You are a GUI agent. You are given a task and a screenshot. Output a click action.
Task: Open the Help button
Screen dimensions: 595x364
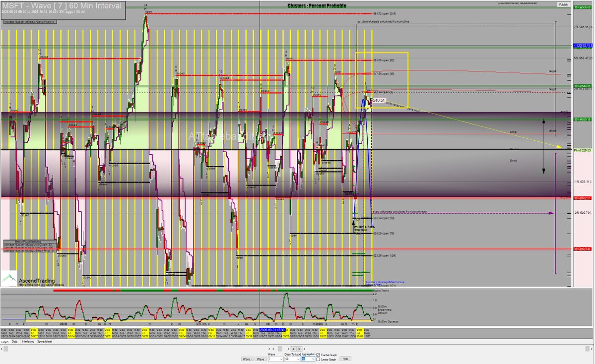tap(345, 359)
